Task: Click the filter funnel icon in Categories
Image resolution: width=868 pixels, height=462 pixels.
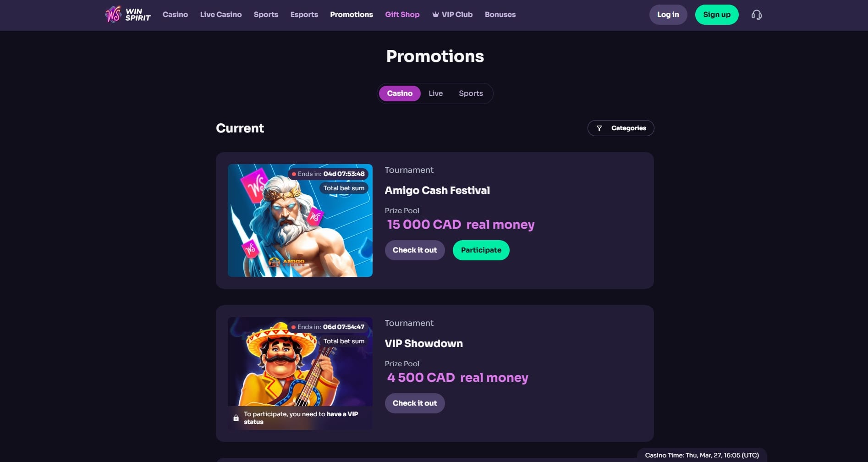Action: coord(599,128)
